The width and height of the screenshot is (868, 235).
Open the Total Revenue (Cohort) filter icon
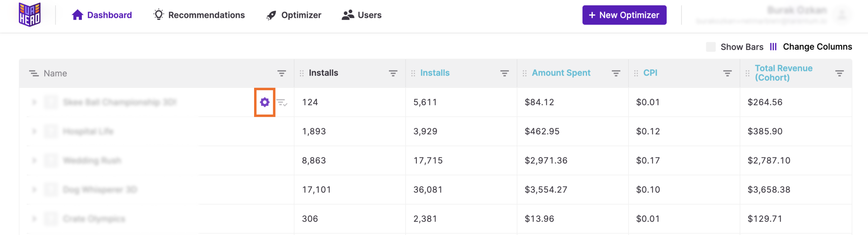pos(839,73)
